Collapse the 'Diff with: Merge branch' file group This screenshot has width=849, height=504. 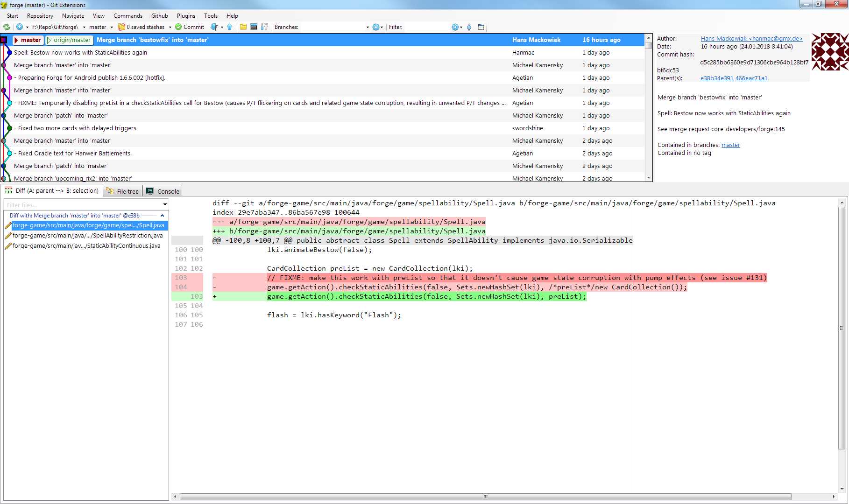point(162,216)
